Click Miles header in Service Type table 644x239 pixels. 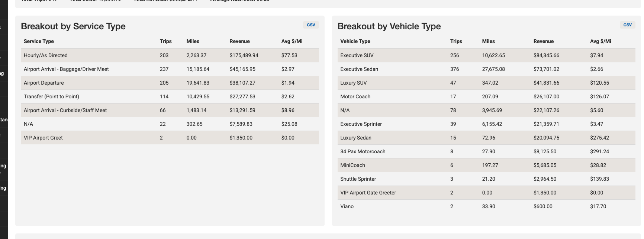click(x=193, y=41)
